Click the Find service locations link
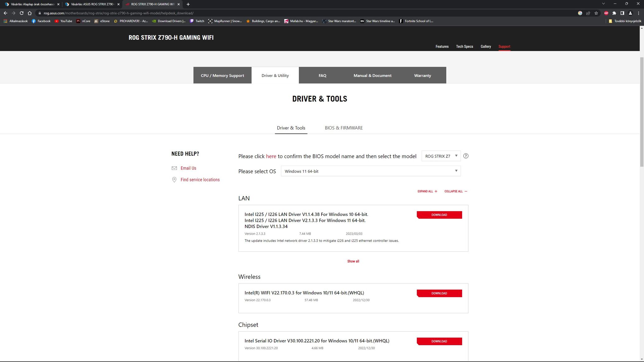 (x=200, y=180)
